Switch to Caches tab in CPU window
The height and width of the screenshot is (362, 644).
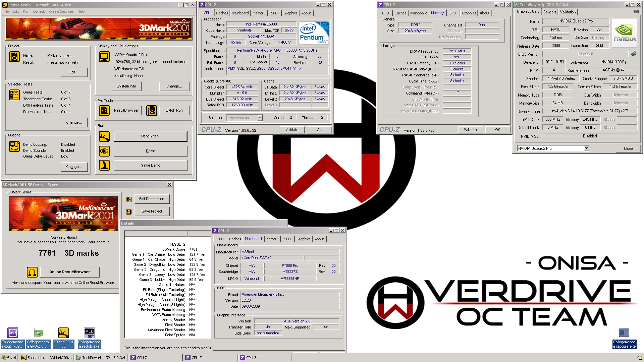click(222, 13)
